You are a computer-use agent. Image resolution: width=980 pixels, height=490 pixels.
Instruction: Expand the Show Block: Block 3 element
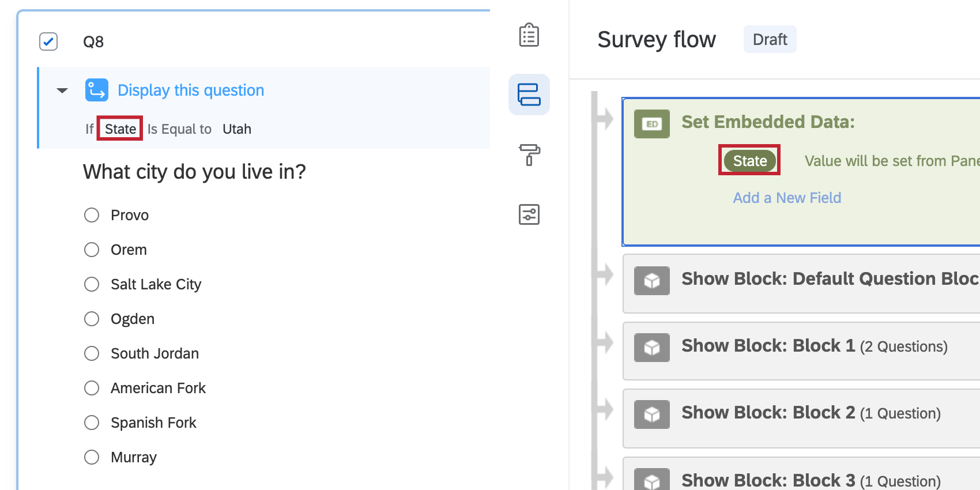pyautogui.click(x=768, y=480)
